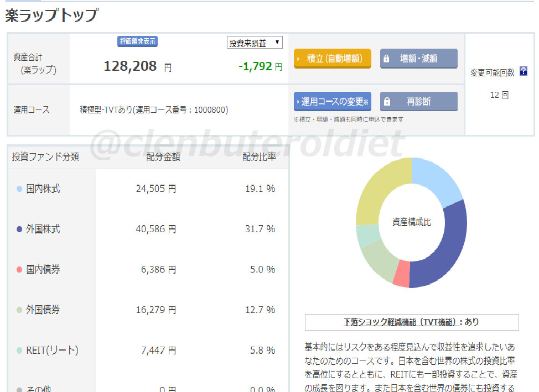The width and height of the screenshot is (539, 392).
Task: Click the 国内株式 row label
Action: coord(43,189)
